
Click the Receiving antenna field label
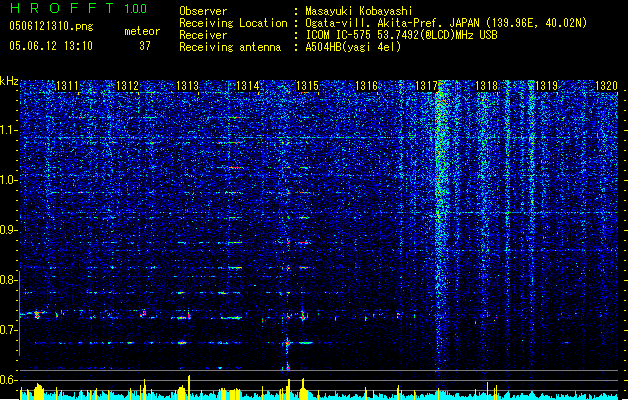230,47
